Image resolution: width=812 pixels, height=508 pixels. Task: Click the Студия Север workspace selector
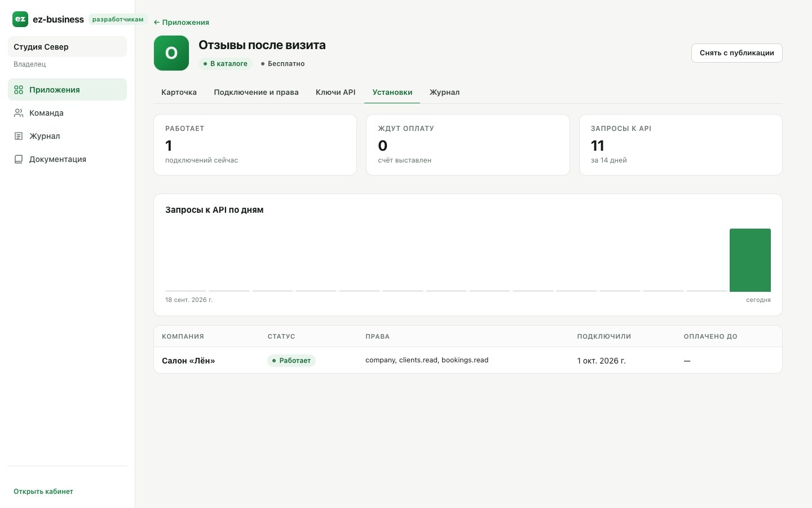[x=67, y=47]
